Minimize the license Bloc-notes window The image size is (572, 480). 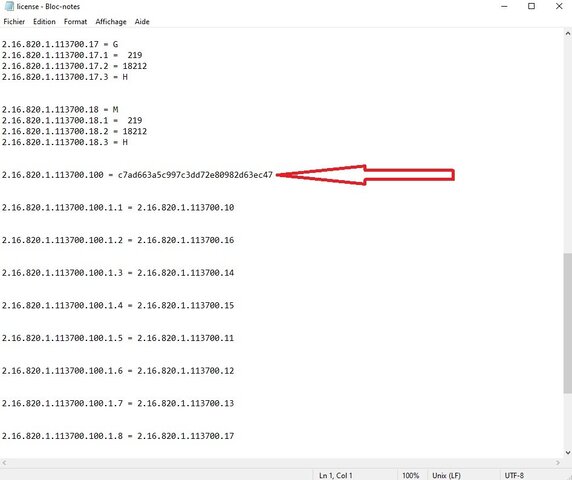click(505, 7)
